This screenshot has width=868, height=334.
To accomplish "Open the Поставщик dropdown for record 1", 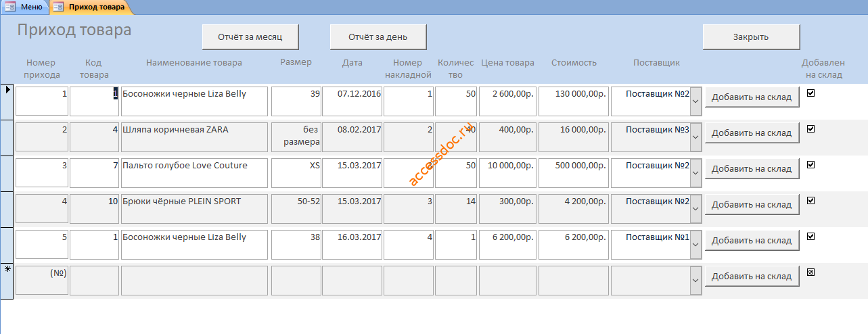I will point(695,101).
